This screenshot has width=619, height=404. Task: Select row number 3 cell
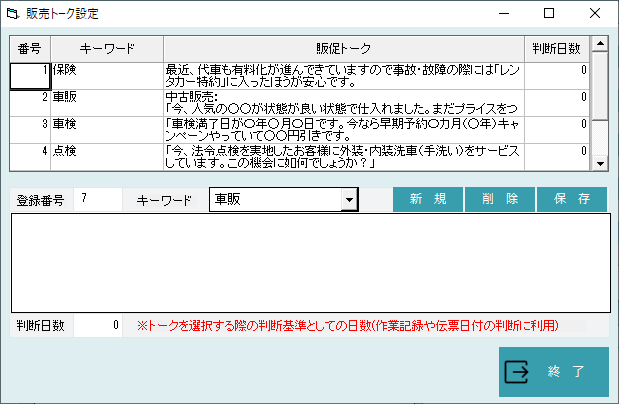[30, 130]
